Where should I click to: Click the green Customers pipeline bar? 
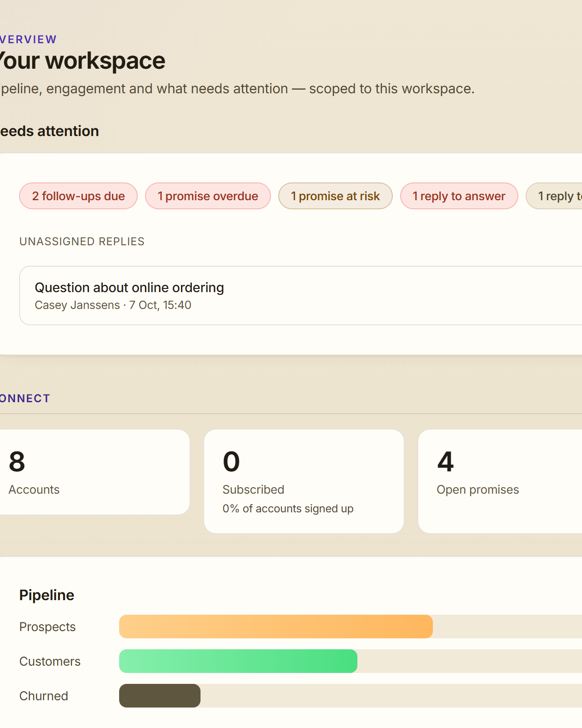238,661
